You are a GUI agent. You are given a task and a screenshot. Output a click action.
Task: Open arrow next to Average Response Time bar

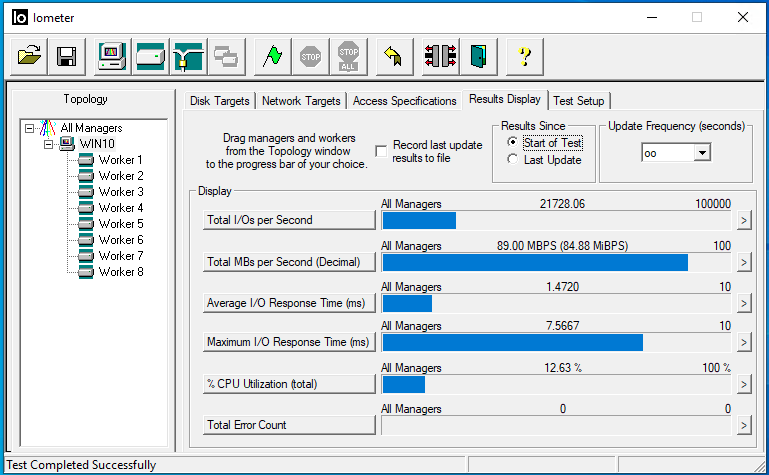744,304
